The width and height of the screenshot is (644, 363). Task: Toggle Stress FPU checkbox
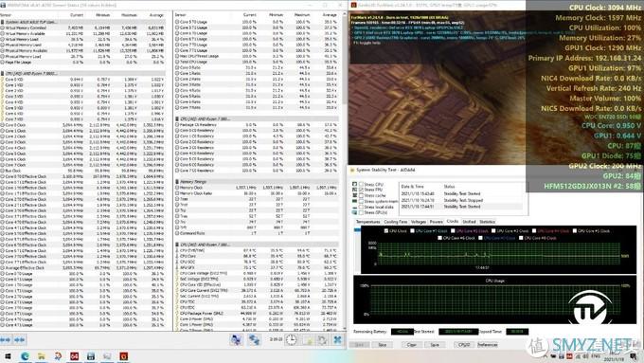pyautogui.click(x=362, y=190)
